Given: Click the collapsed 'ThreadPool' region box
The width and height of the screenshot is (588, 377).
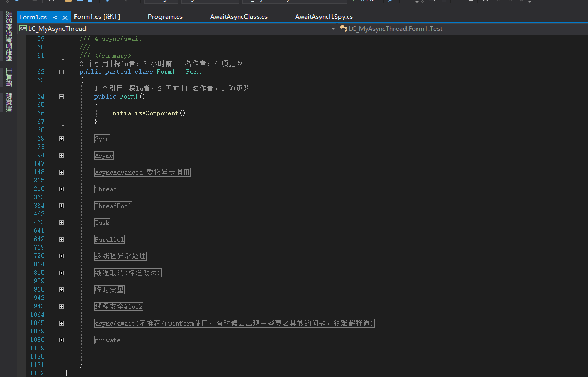Looking at the screenshot, I should coord(113,206).
